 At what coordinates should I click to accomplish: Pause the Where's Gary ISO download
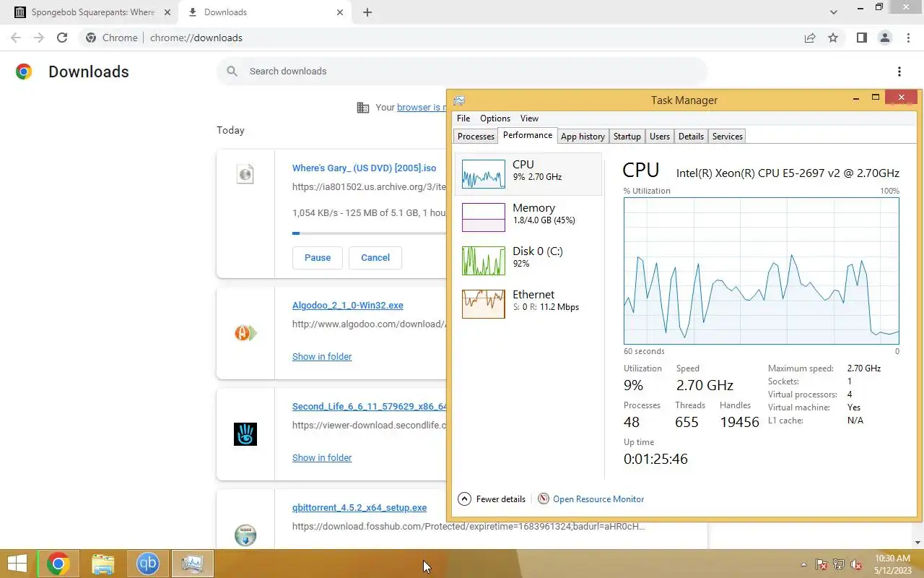318,258
